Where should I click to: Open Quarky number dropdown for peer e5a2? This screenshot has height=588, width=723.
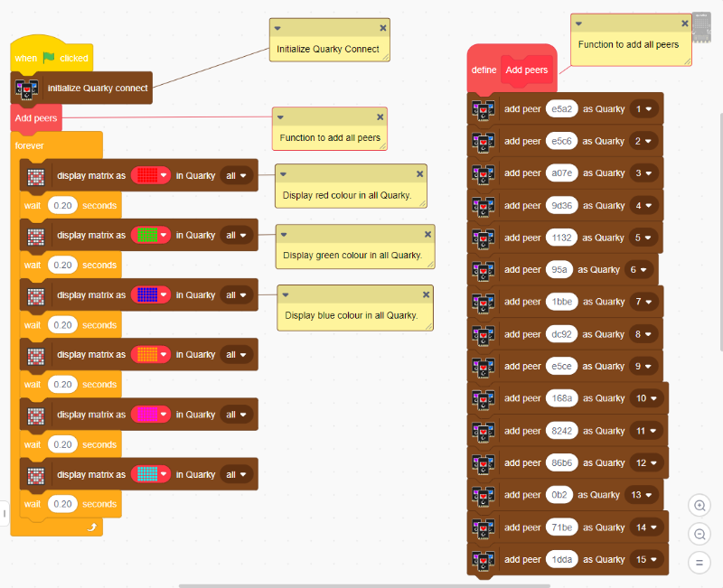pyautogui.click(x=643, y=109)
